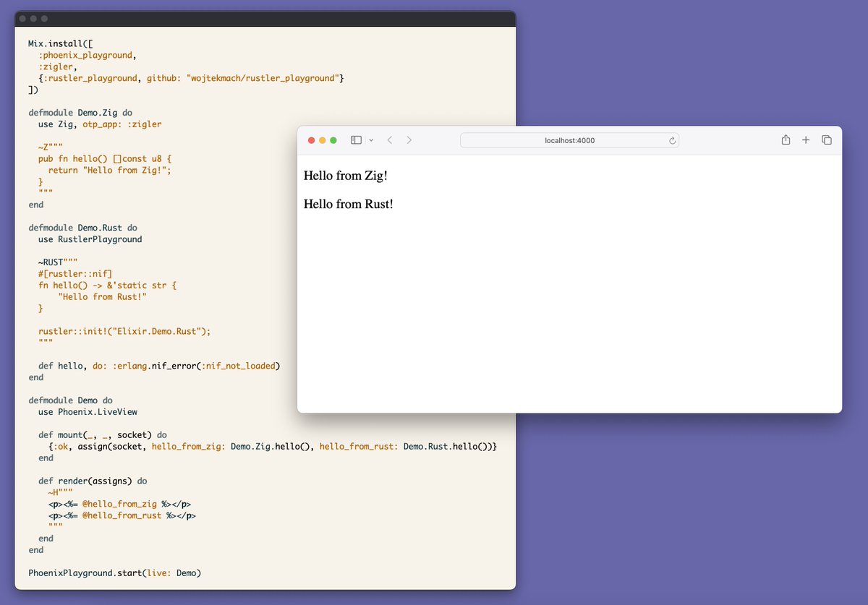Go back using Safari's back arrow
The image size is (868, 605).
tap(389, 140)
